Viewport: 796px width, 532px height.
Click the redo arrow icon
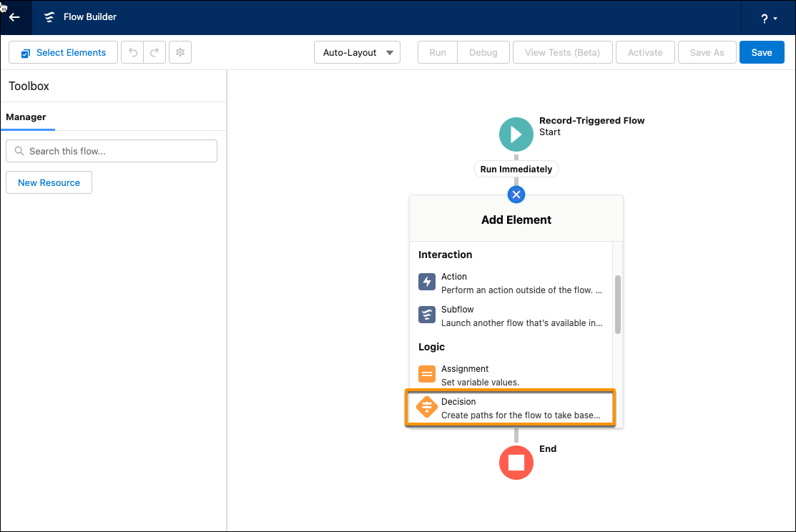(154, 52)
